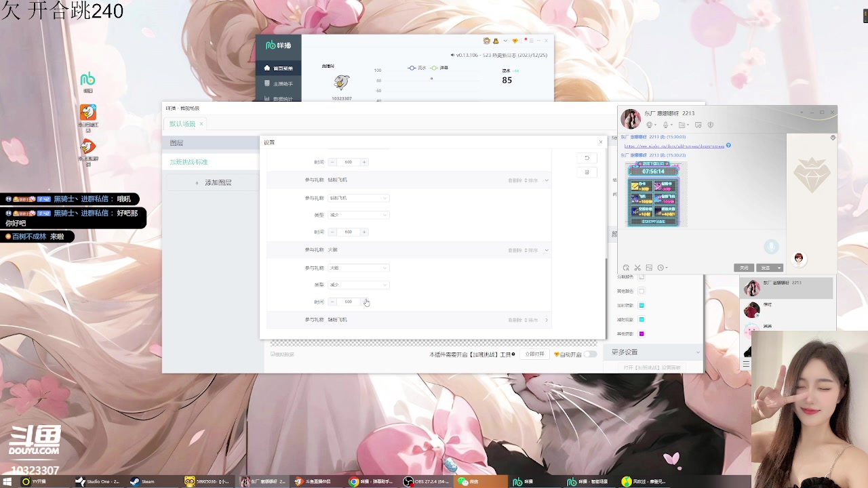Open the send image icon in chat toolbar

point(649,268)
